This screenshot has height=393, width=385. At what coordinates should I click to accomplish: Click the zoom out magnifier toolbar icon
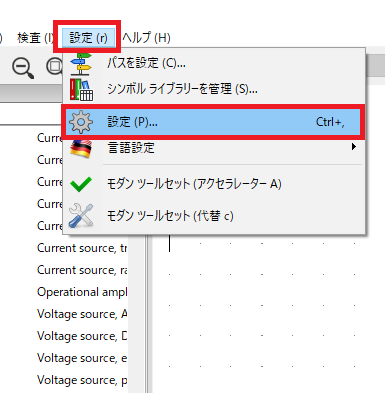tap(23, 68)
